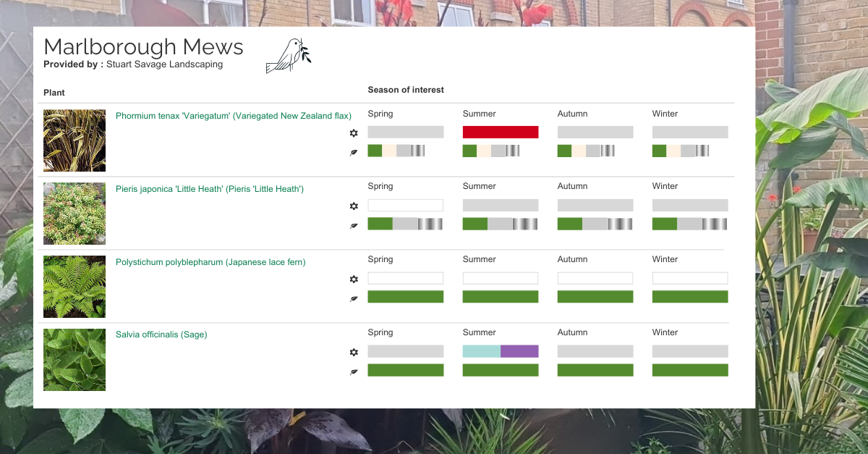Click the flower icon in Polystichum row

[354, 279]
